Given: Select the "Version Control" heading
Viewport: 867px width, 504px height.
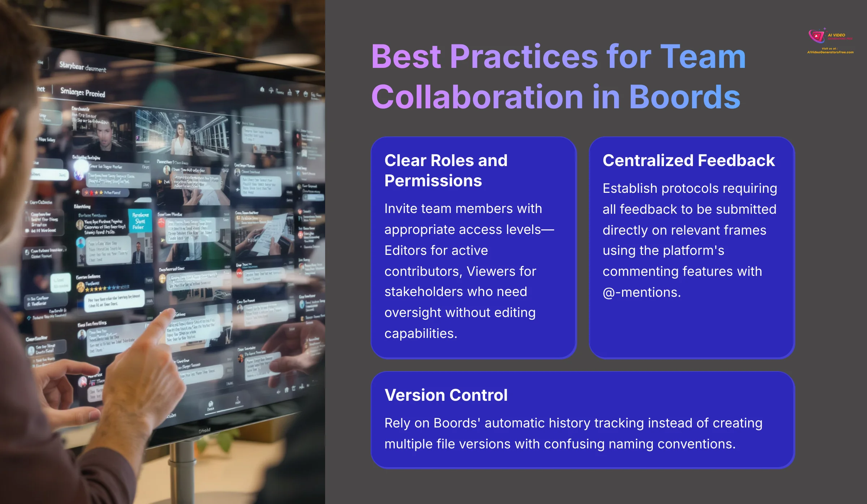Looking at the screenshot, I should 446,395.
